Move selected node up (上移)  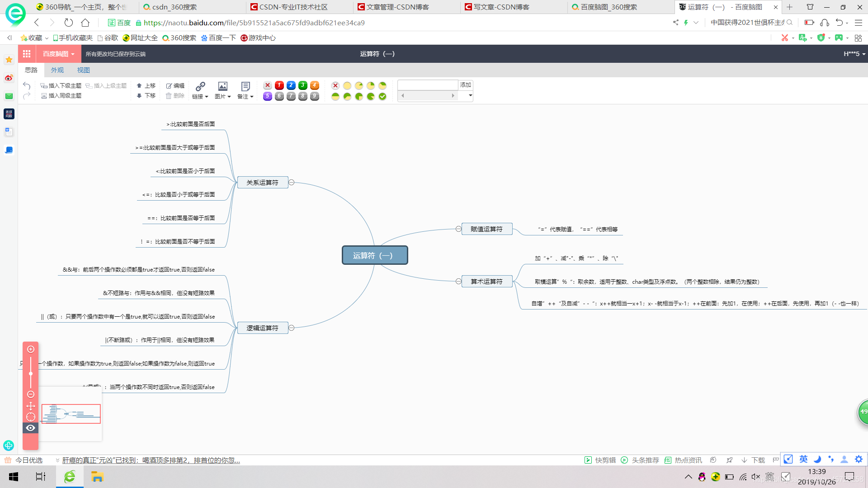tap(146, 85)
